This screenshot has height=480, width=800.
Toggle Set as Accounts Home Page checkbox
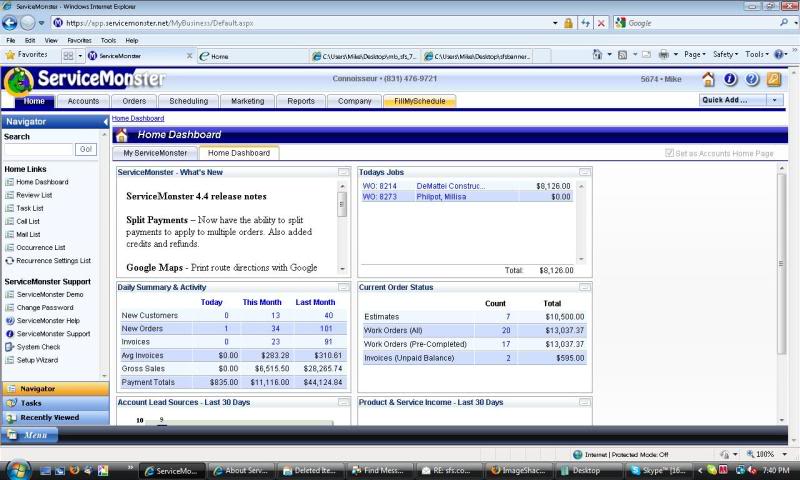pos(670,153)
